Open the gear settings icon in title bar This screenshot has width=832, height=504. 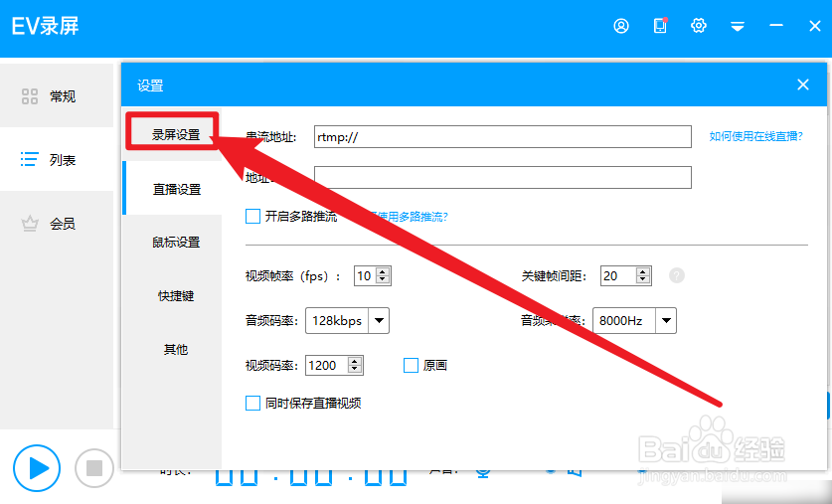pyautogui.click(x=698, y=26)
